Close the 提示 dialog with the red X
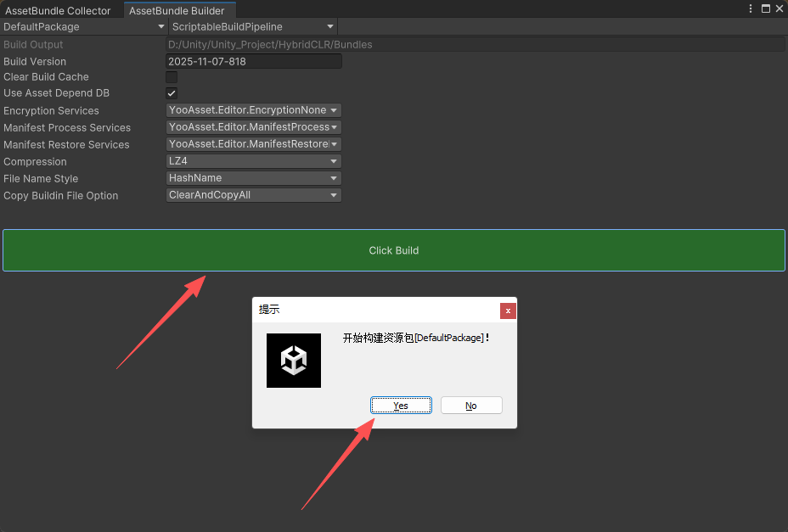 pos(508,311)
